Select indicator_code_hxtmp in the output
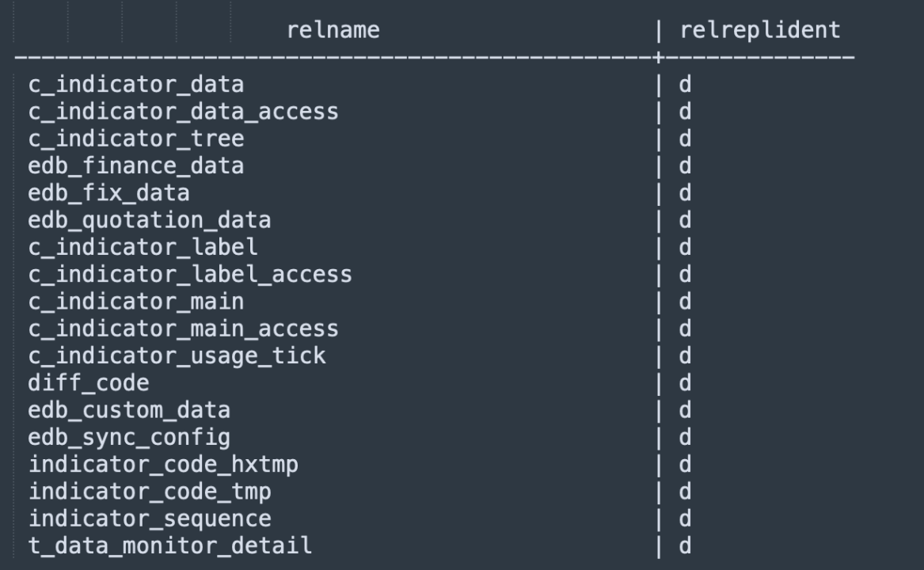Screen dimensions: 924x570 [163, 465]
